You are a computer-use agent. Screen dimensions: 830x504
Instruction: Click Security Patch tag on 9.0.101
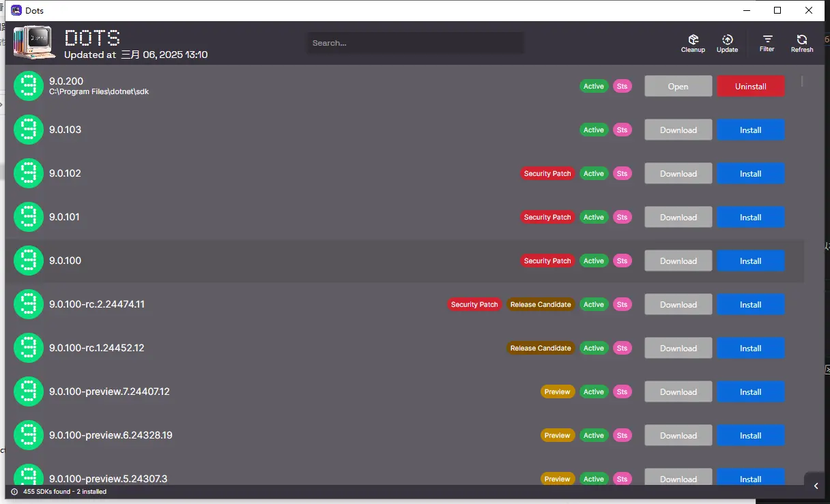pos(547,218)
